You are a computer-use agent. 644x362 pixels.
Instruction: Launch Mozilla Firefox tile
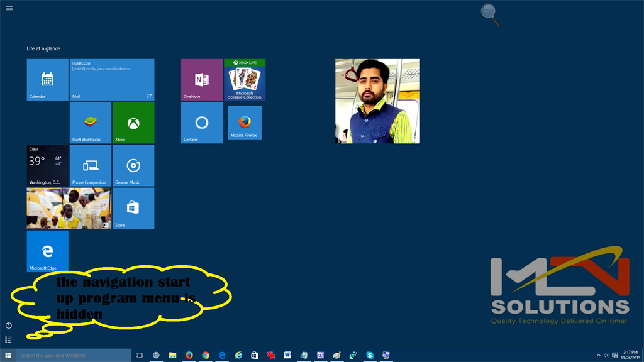click(245, 123)
